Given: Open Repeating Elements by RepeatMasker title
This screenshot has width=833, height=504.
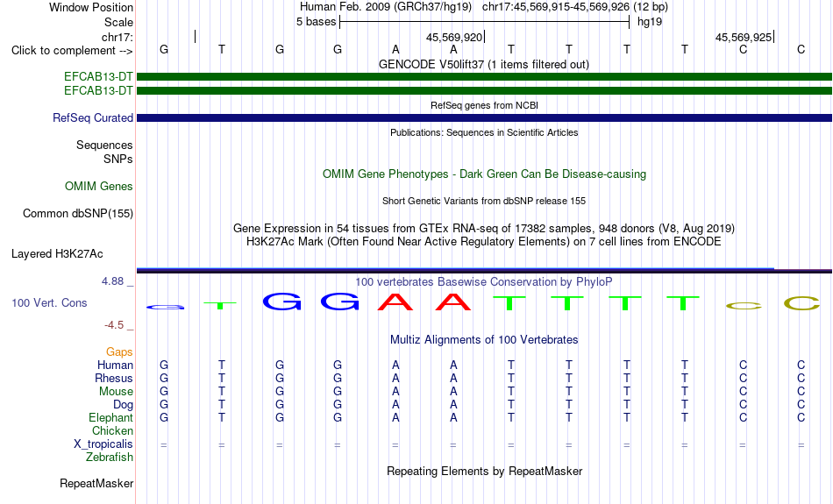Looking at the screenshot, I should 484,471.
